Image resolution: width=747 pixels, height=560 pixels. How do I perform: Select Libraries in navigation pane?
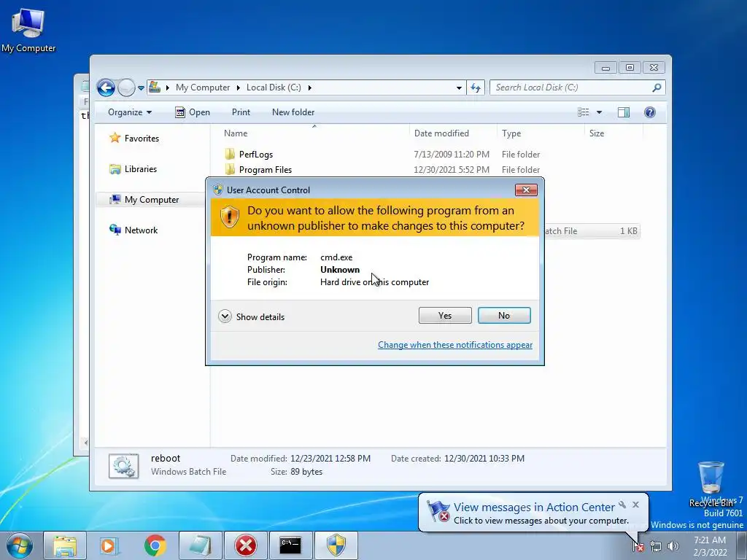pos(141,169)
